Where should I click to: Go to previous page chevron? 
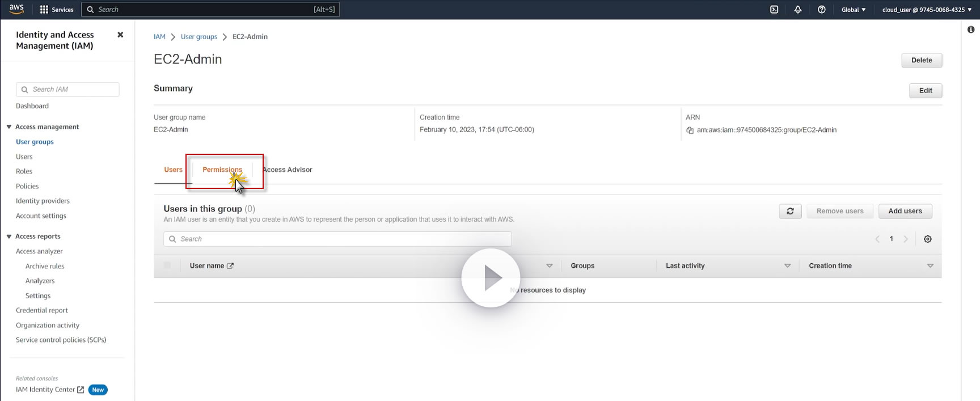(x=877, y=239)
